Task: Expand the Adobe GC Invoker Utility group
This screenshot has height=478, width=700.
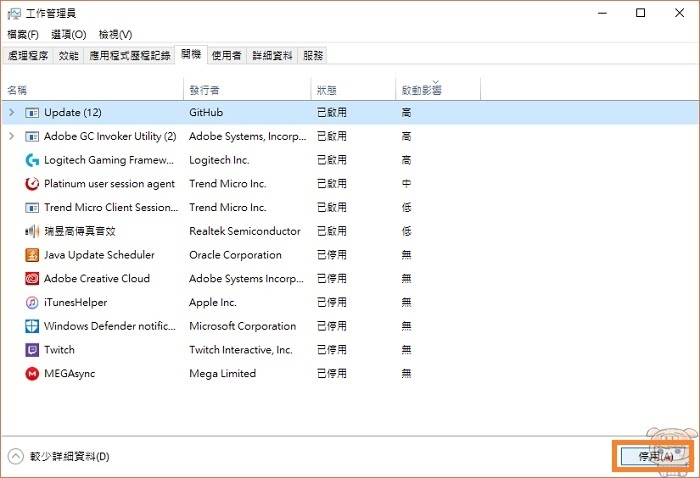Action: [x=12, y=136]
